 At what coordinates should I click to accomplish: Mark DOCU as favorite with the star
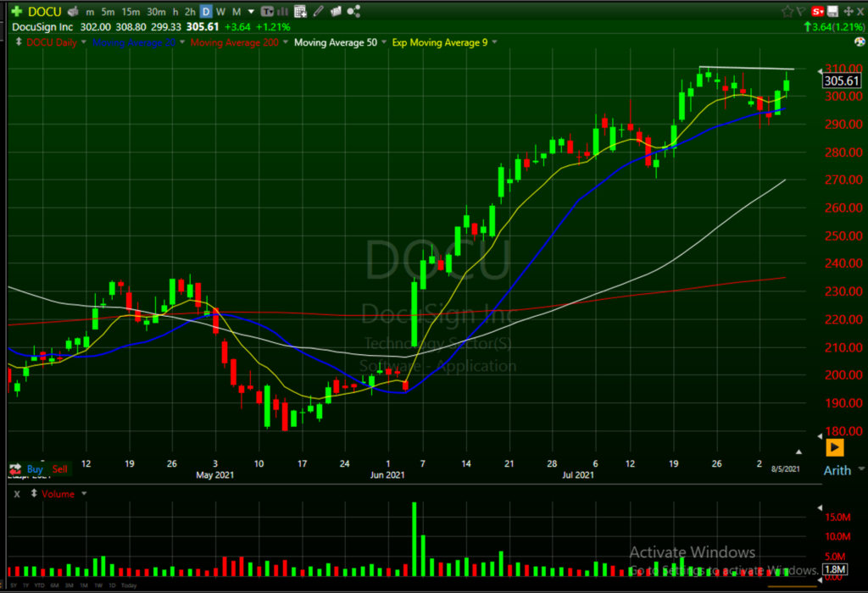pyautogui.click(x=787, y=11)
